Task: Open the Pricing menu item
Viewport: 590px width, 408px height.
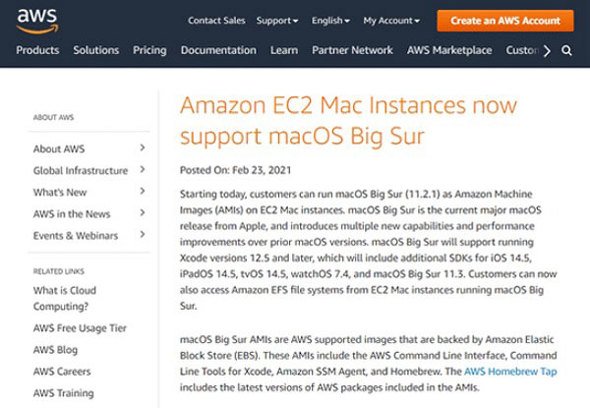Action: (x=150, y=50)
